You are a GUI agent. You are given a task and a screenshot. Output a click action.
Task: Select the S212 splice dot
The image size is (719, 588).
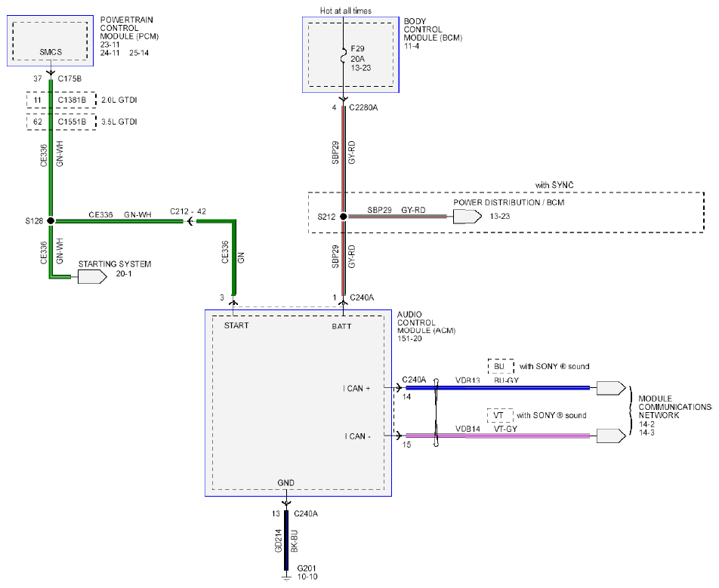coord(344,217)
